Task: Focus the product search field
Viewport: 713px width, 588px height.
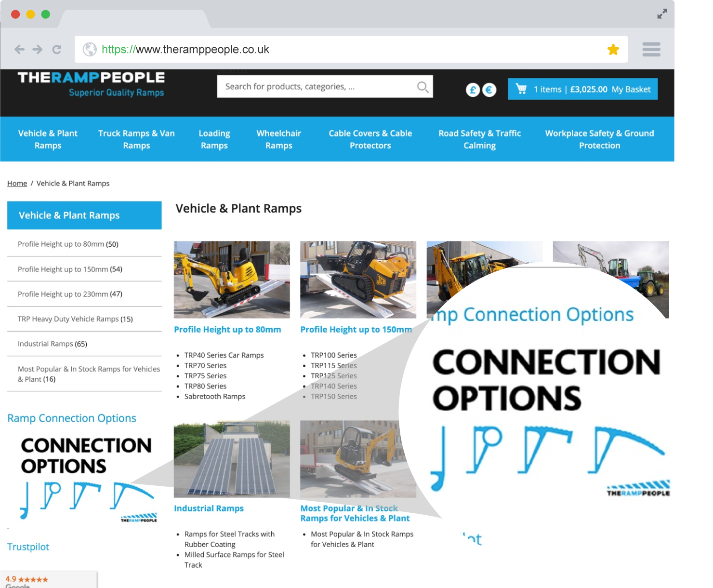Action: pos(325,87)
